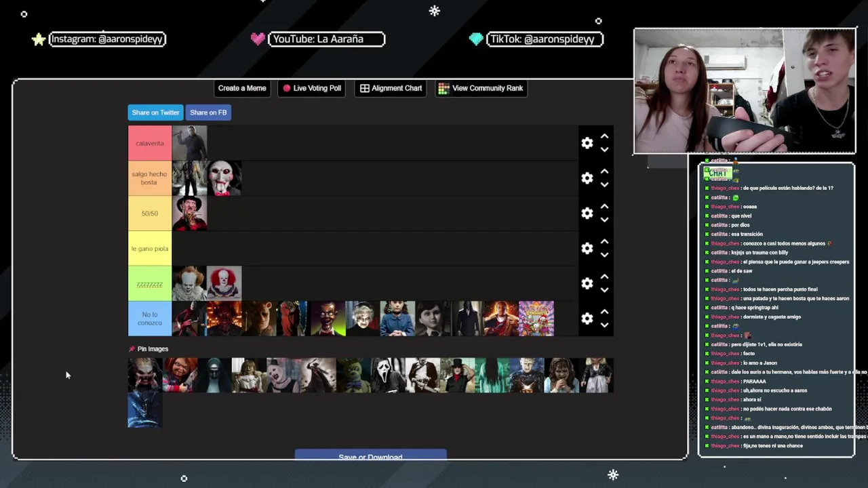
Task: Click the cyan diamond icon beside TikTok label
Action: pyautogui.click(x=476, y=39)
